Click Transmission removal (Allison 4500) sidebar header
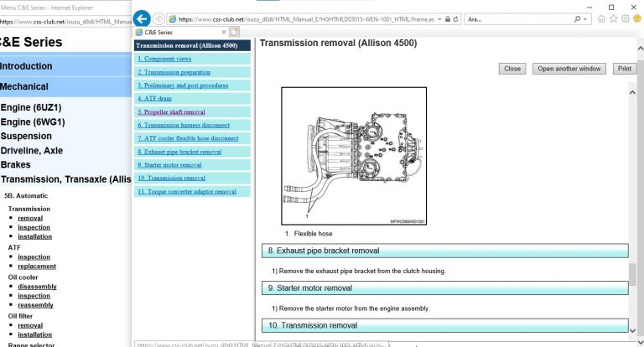This screenshot has width=644, height=347. pos(192,45)
